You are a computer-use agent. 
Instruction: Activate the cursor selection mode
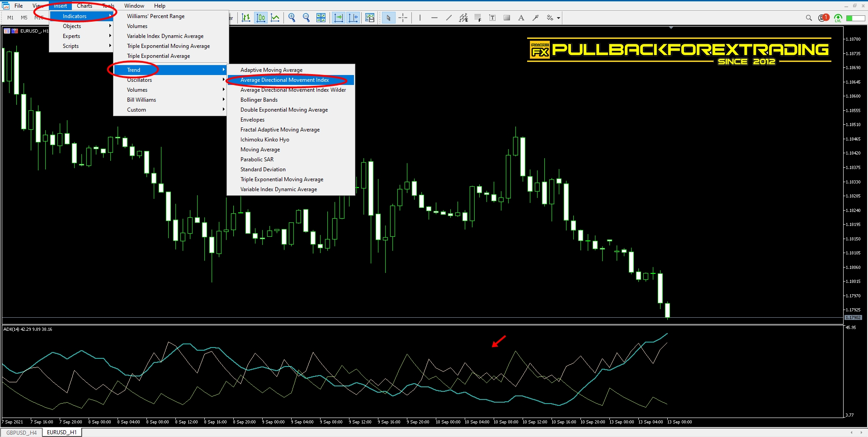(x=388, y=18)
